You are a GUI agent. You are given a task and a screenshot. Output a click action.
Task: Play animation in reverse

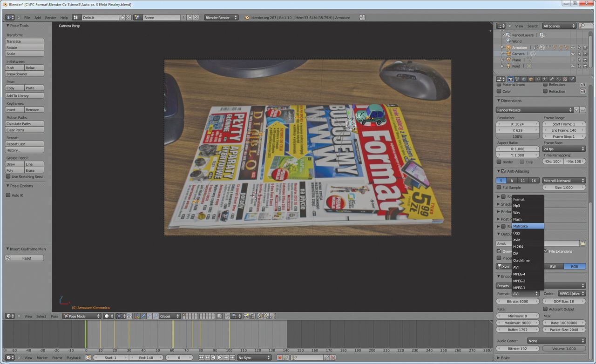tap(214, 357)
